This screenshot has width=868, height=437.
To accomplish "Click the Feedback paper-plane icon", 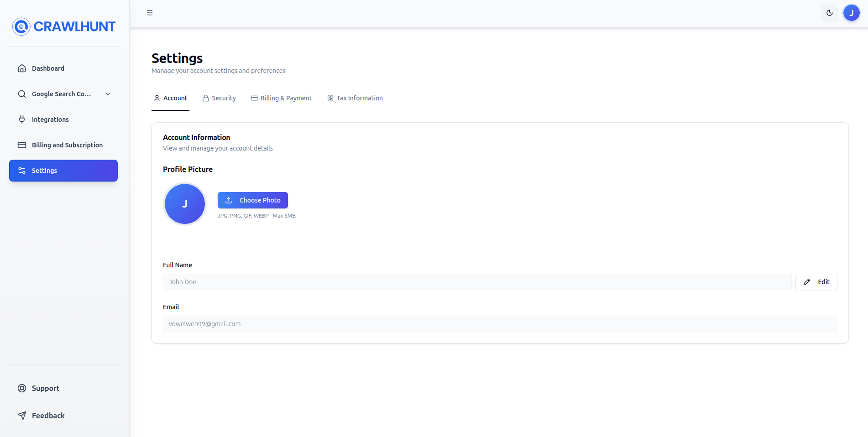I will click(x=22, y=415).
